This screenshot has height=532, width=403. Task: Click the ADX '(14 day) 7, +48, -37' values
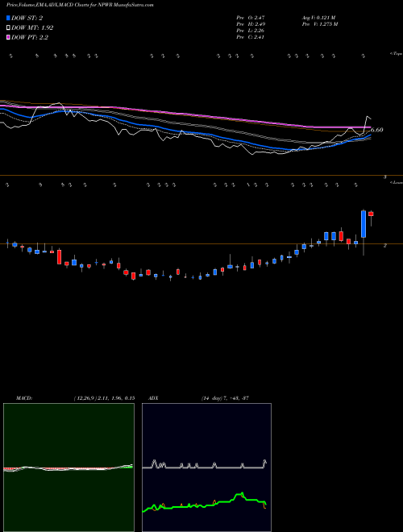pos(225,398)
